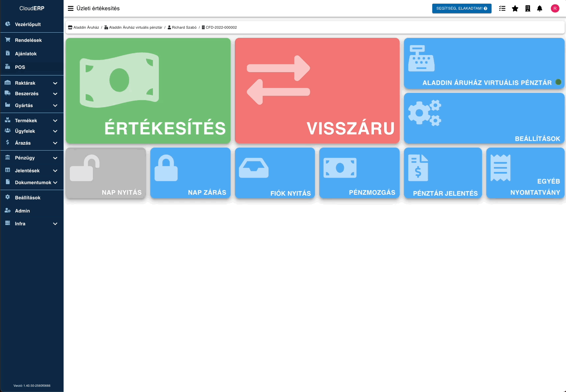Expand the Raktárak sidebar section
The width and height of the screenshot is (566, 392).
(32, 83)
